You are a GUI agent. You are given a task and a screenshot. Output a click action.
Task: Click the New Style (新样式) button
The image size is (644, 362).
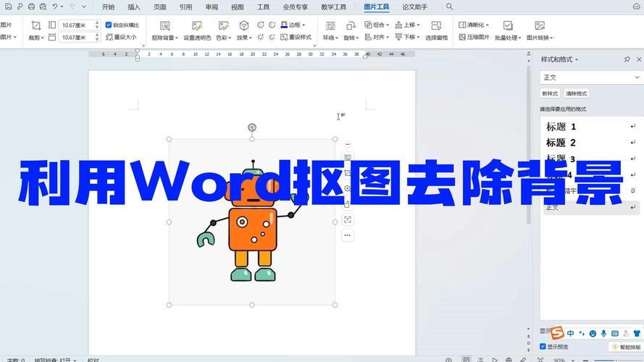550,93
